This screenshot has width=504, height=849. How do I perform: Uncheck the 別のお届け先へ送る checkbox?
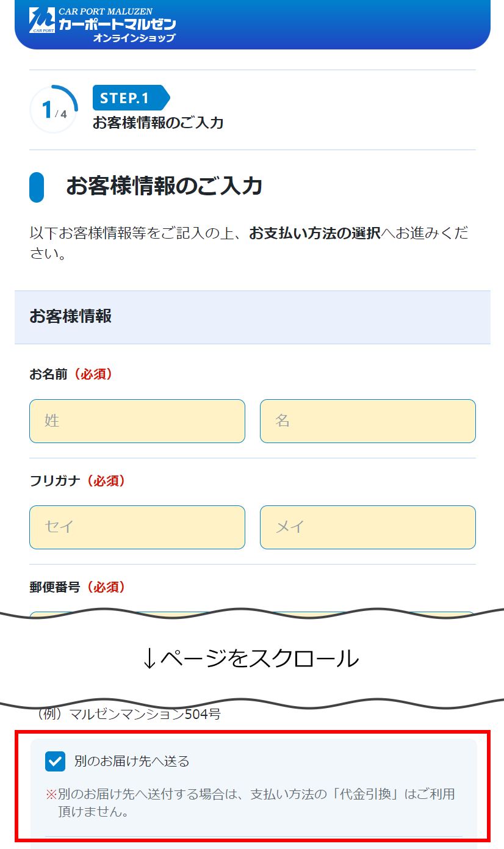click(55, 761)
